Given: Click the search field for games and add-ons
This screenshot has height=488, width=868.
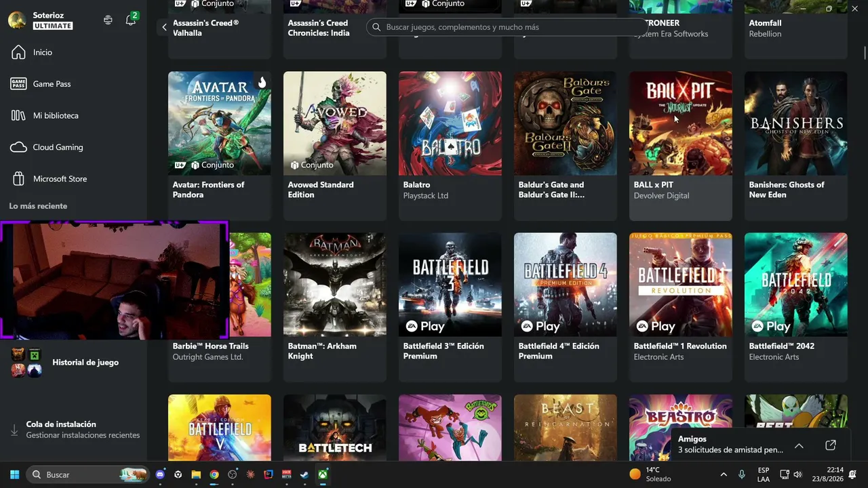Looking at the screenshot, I should pos(509,27).
